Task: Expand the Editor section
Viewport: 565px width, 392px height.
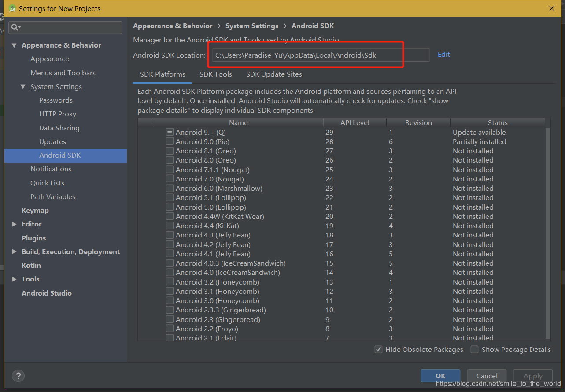Action: 14,224
